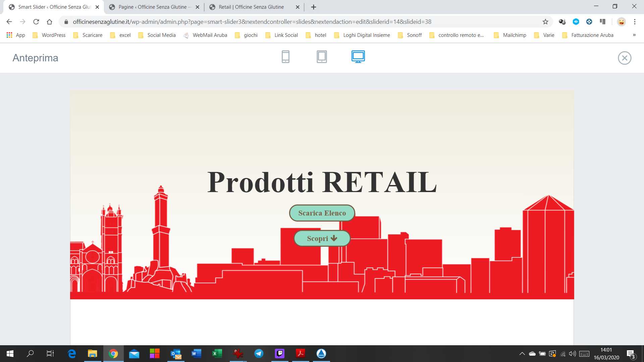Viewport: 644px width, 362px height.
Task: Switch to the Smart Slider browser tab
Action: [54, 7]
